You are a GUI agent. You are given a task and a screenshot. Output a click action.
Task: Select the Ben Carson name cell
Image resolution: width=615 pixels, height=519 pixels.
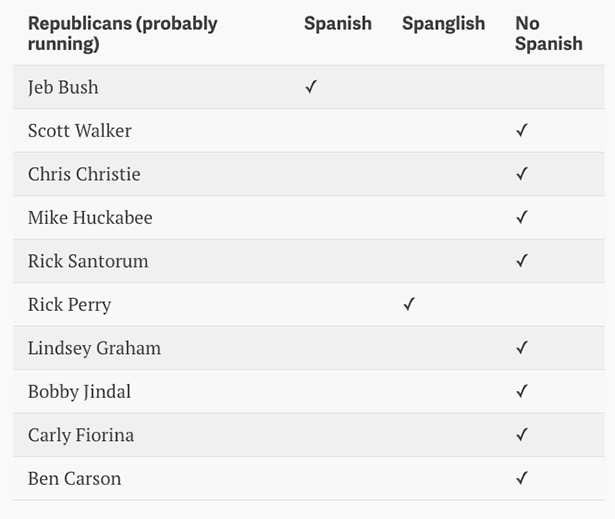coord(74,479)
